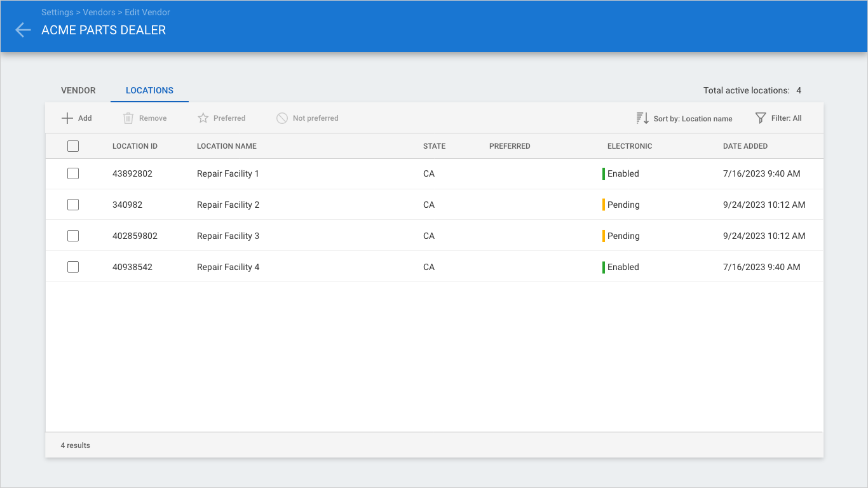Sort by the LOCATION NAME column header

point(227,146)
